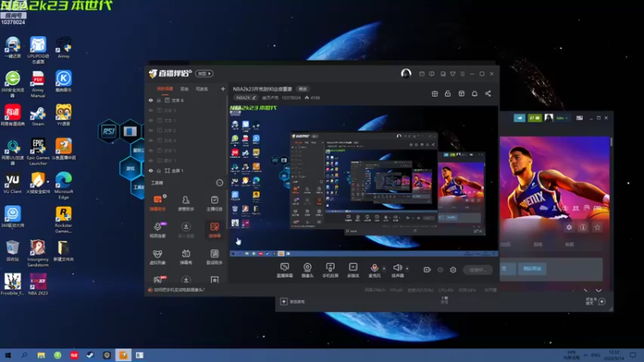Add a new scene with the plus icon
The image size is (644, 362).
click(x=223, y=88)
